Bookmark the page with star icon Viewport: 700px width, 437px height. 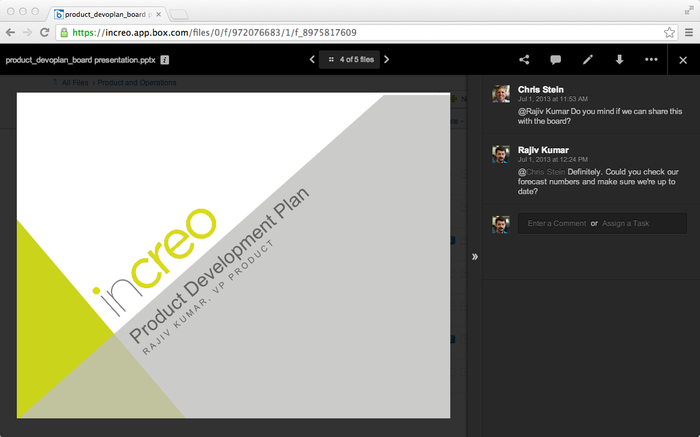click(669, 32)
